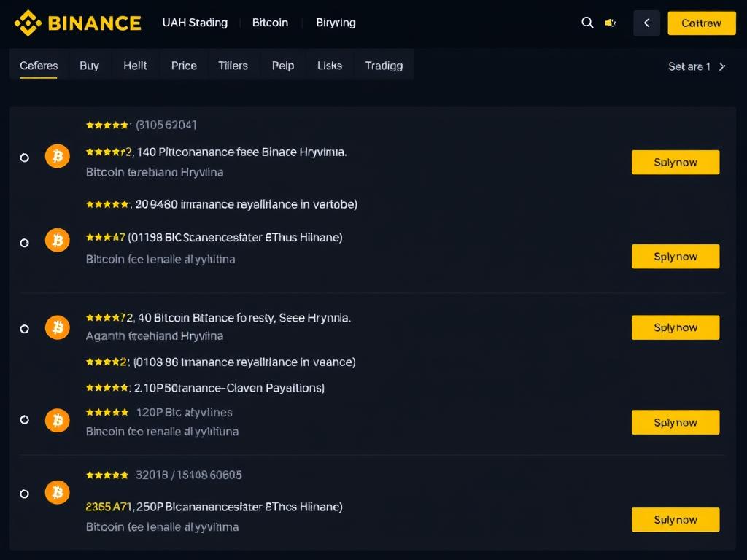Click star rating next to 32018 / 1510860605
The height and width of the screenshot is (560, 747).
(107, 475)
